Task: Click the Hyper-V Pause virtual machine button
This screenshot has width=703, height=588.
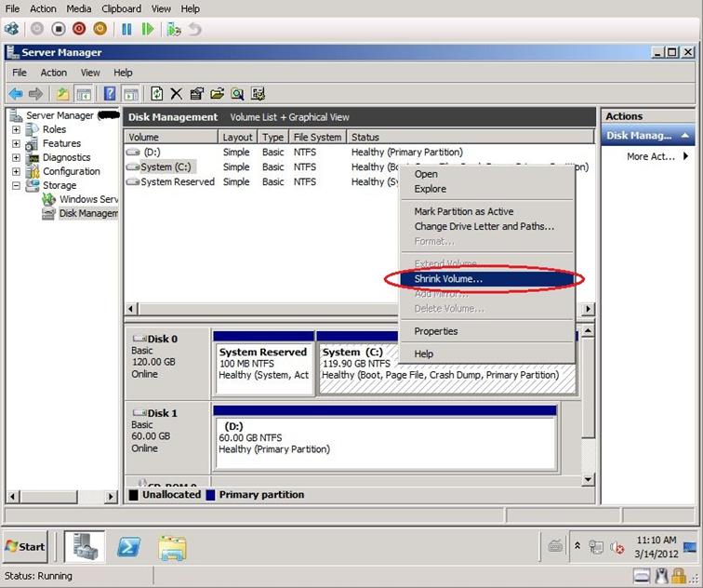Action: point(127,29)
